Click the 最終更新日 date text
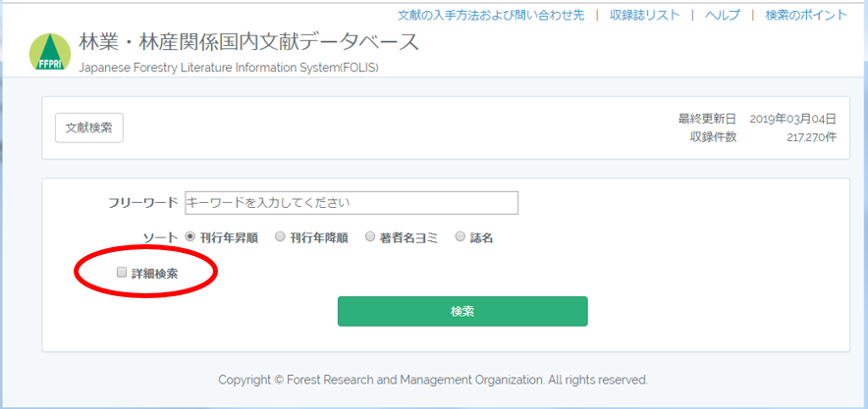This screenshot has width=868, height=409. click(x=757, y=119)
